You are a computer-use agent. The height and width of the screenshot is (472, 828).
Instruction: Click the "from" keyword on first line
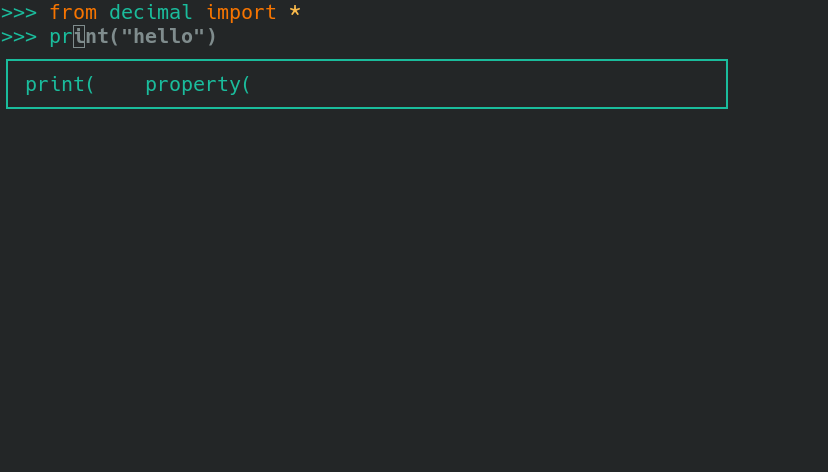[73, 13]
